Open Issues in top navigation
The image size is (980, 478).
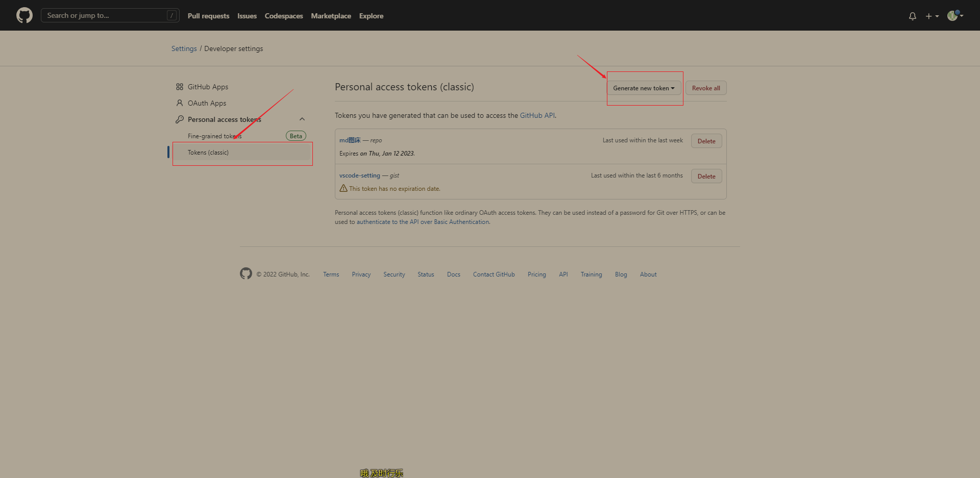(247, 16)
